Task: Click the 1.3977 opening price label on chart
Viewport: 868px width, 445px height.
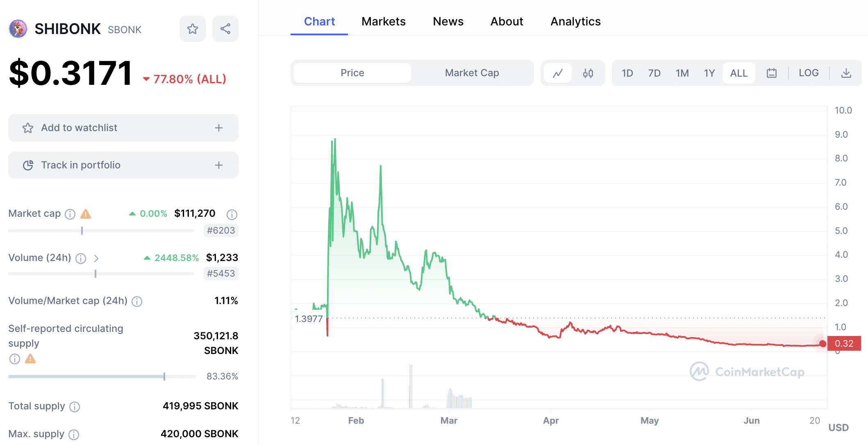Action: point(309,319)
